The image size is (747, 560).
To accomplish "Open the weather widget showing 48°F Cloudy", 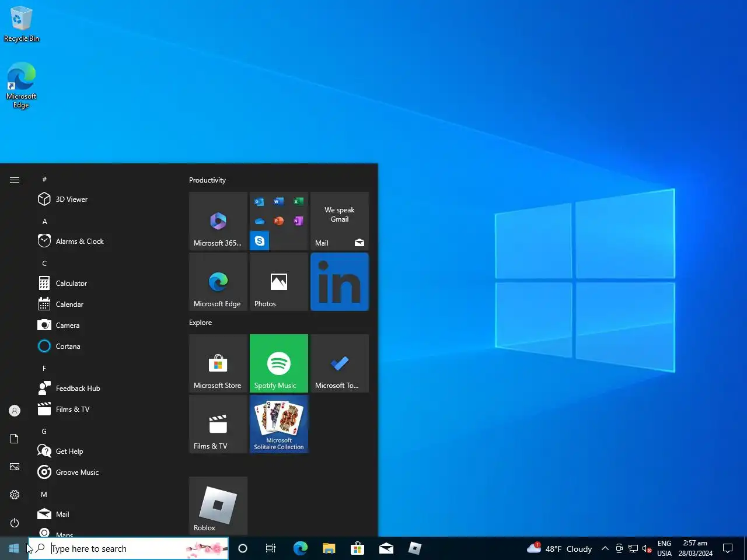I will 559,548.
